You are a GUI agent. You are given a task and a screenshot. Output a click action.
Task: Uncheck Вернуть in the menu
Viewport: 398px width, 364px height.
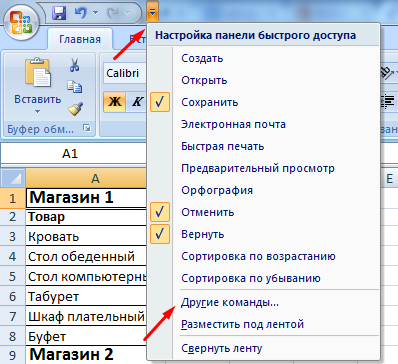263,234
